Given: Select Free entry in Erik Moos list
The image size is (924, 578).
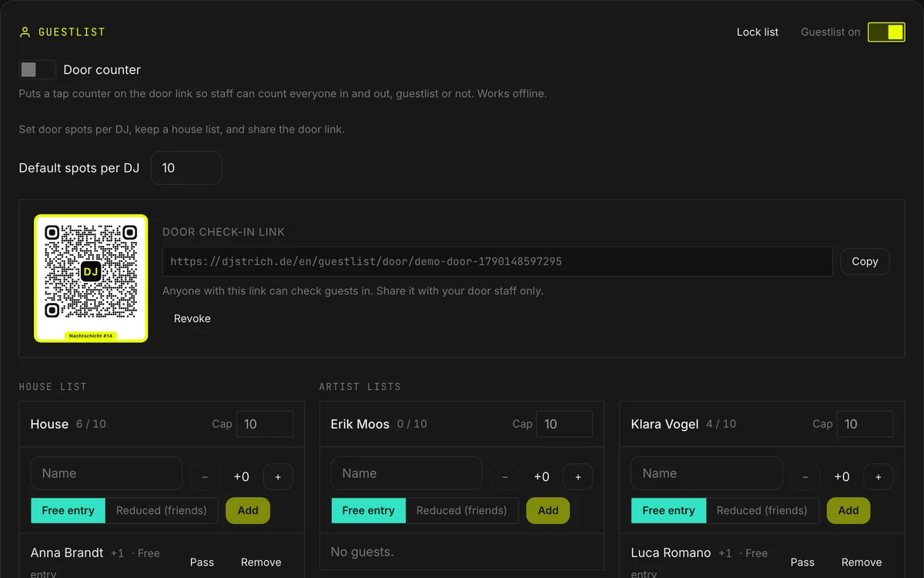Looking at the screenshot, I should (368, 510).
